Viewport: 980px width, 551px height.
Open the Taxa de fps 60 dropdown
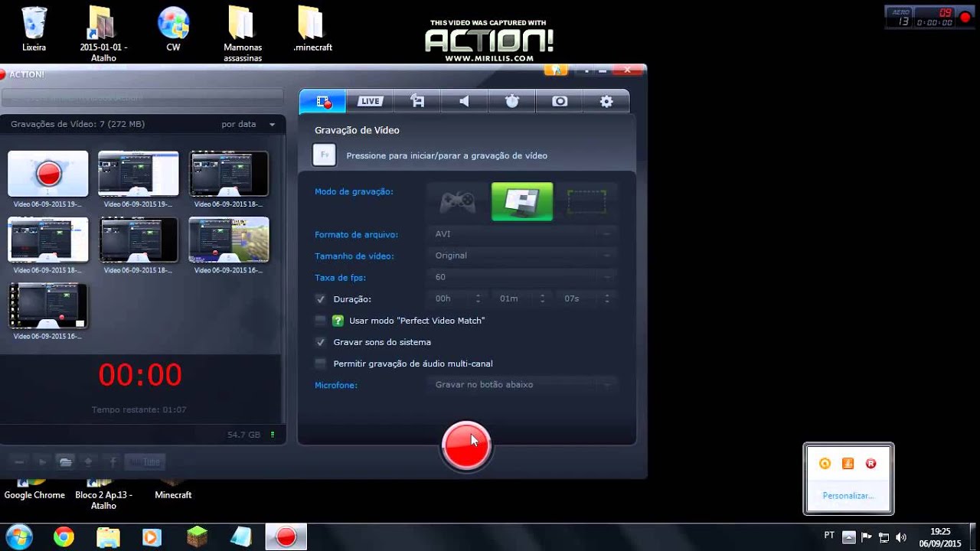524,277
